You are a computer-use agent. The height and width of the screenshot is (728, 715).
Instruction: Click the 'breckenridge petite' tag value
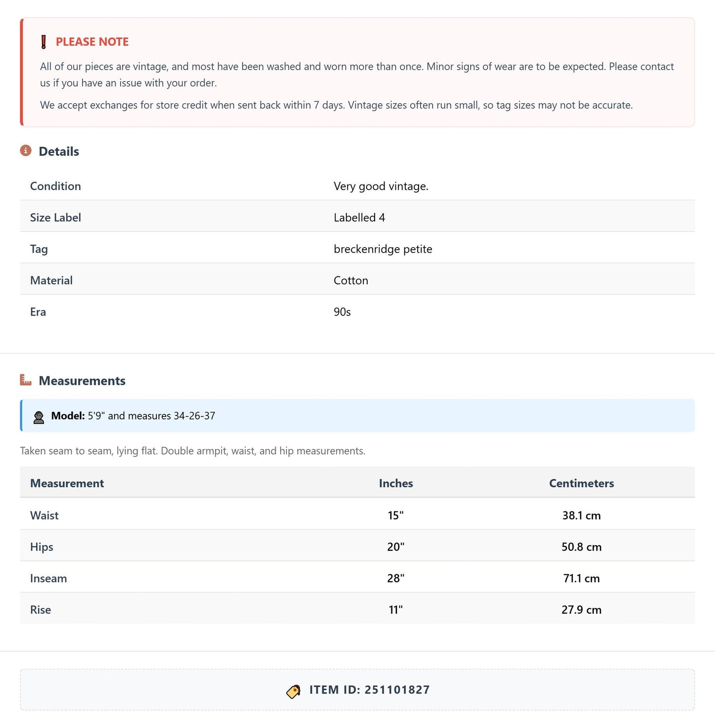pos(383,249)
